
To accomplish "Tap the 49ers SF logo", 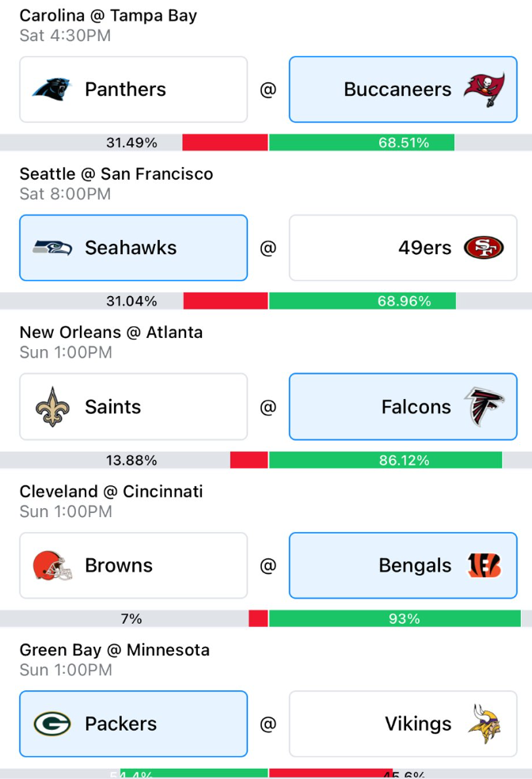I will pyautogui.click(x=484, y=248).
